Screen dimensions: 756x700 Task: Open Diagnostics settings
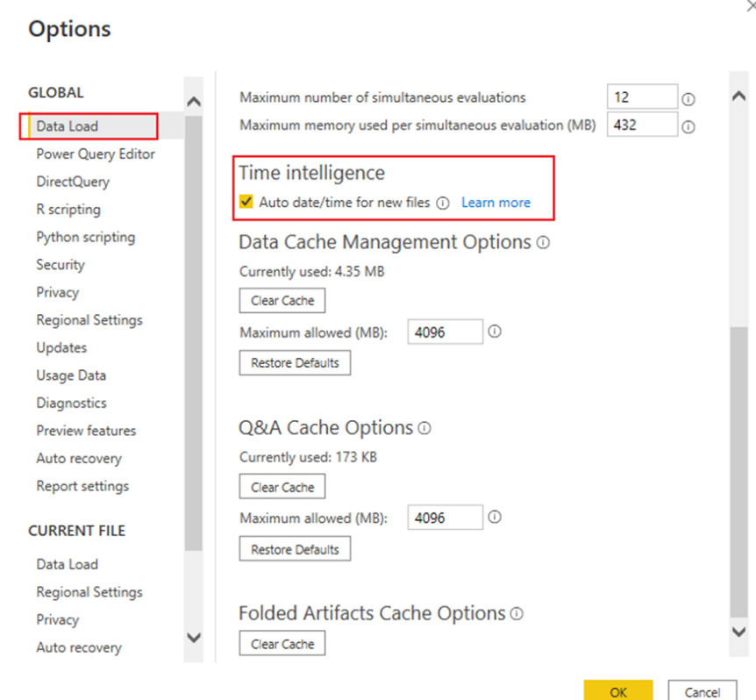(x=71, y=403)
